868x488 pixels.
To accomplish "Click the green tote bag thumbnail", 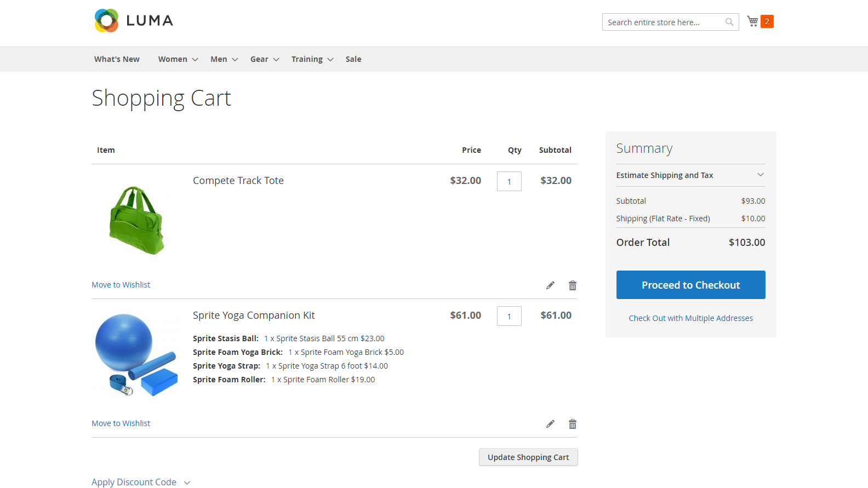I will [x=136, y=220].
